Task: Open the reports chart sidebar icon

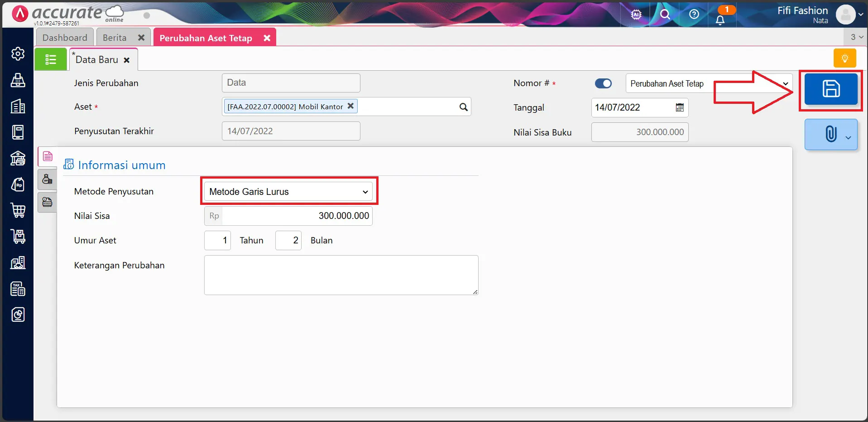Action: (18, 315)
